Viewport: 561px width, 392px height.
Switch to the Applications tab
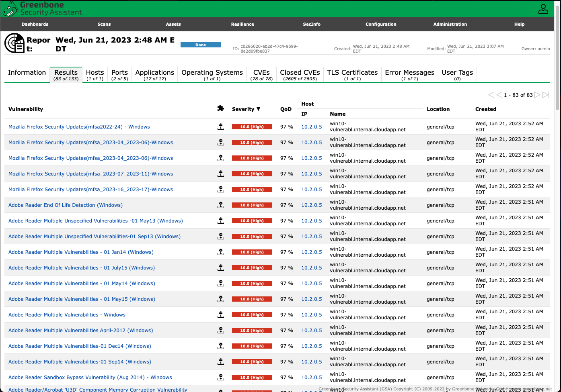click(x=155, y=75)
